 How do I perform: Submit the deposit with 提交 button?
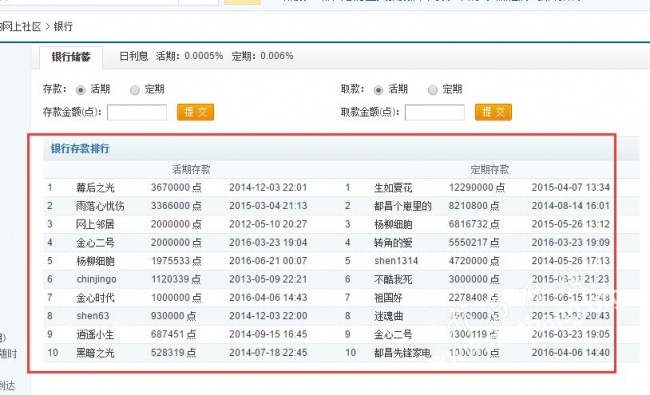(195, 112)
